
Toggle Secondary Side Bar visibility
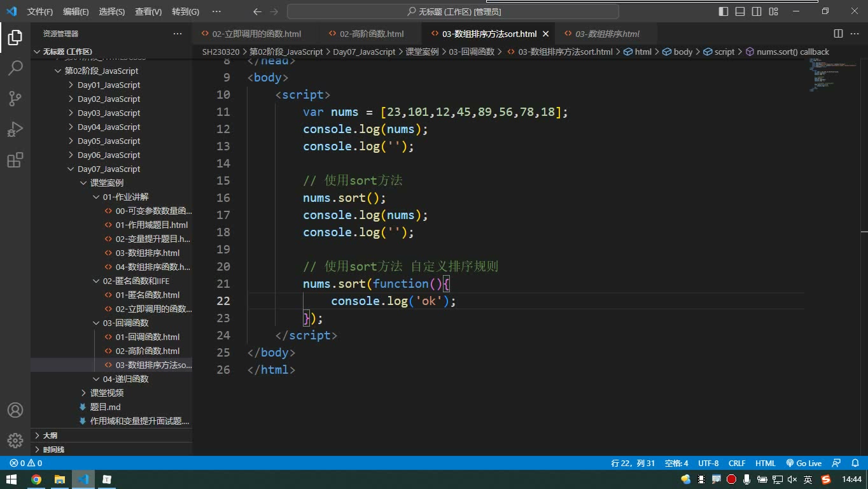point(757,11)
